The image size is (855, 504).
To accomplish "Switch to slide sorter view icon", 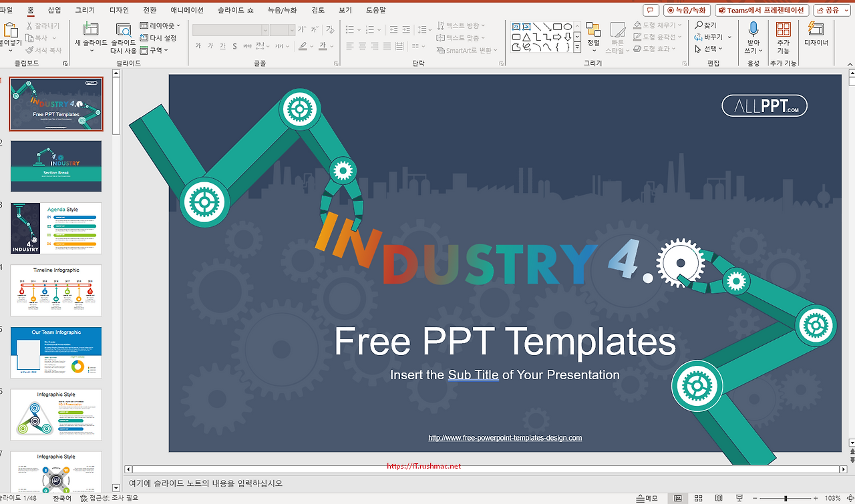I will (x=699, y=499).
